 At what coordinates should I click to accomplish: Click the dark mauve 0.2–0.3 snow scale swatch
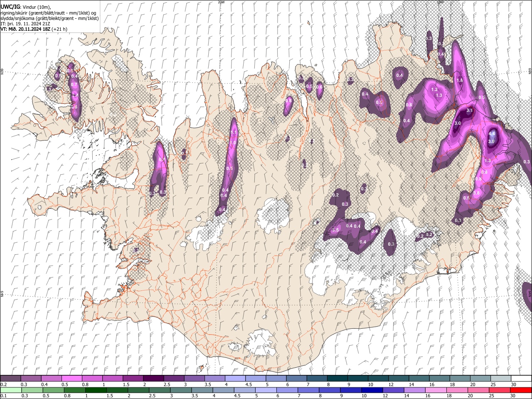pyautogui.click(x=10, y=379)
